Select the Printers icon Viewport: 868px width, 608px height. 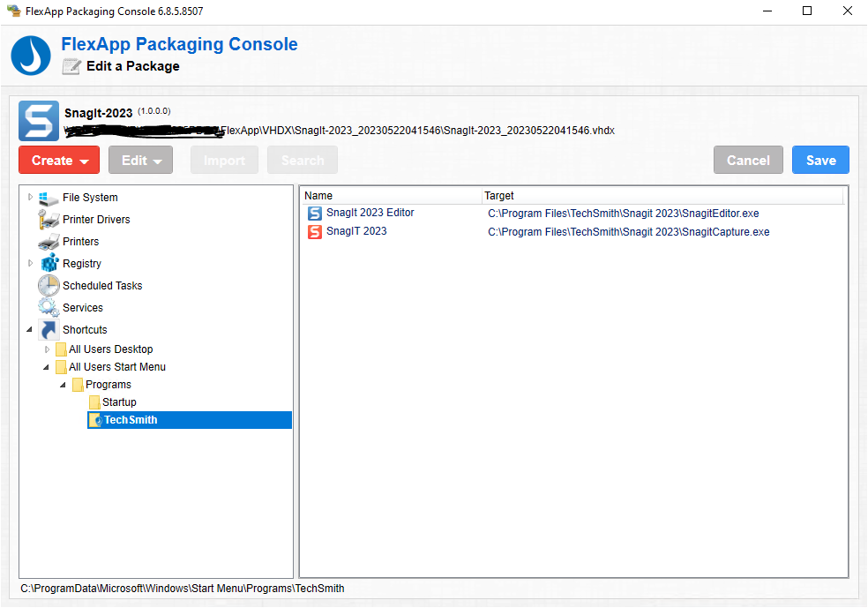click(x=49, y=242)
